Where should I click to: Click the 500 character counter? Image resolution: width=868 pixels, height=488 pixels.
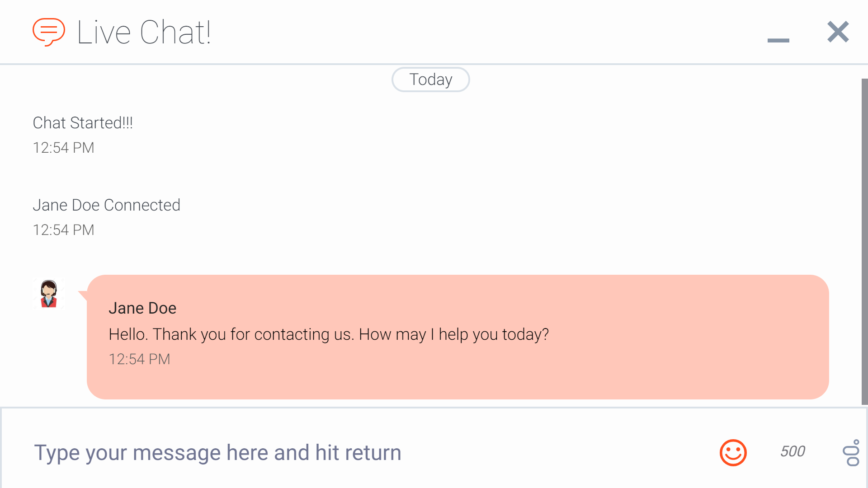(793, 451)
